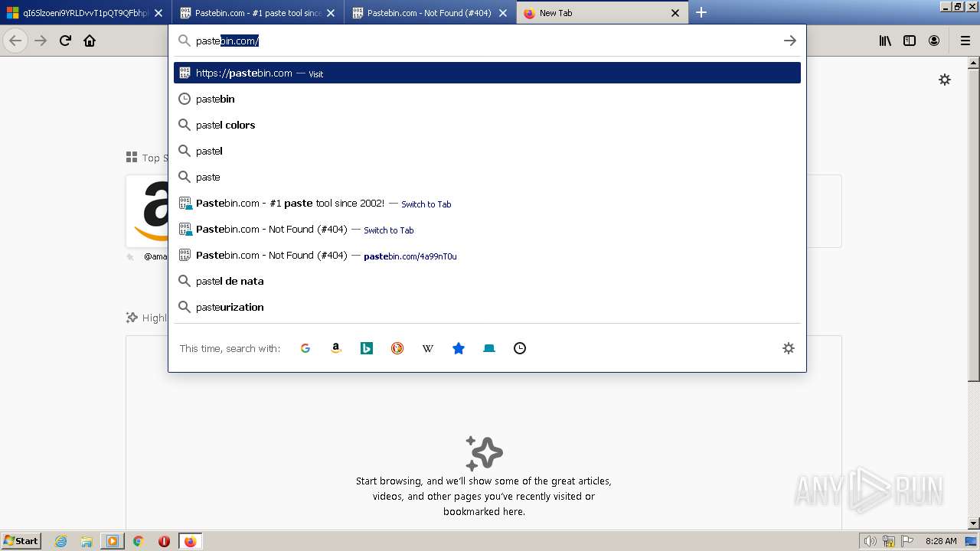Search this time with DuckDuckGo
Screen dimensions: 980x551
click(397, 348)
